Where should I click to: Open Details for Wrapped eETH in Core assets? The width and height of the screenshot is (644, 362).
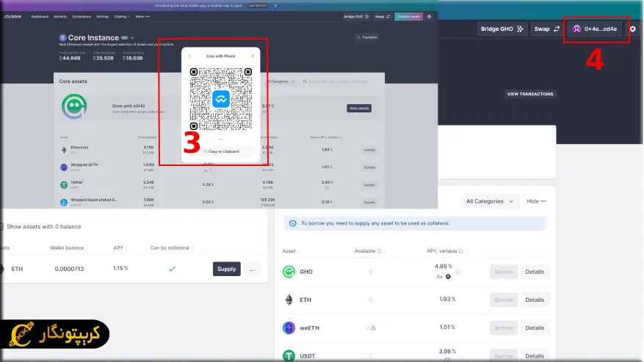[x=369, y=167]
